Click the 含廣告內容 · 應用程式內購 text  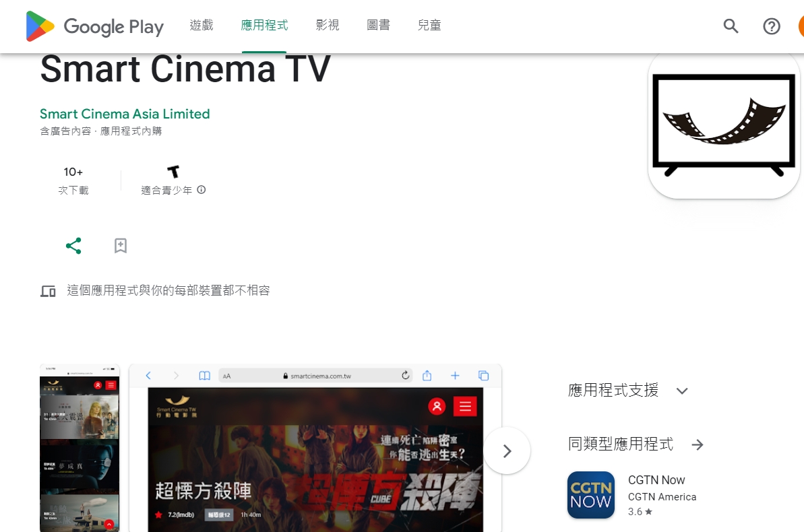tap(101, 131)
